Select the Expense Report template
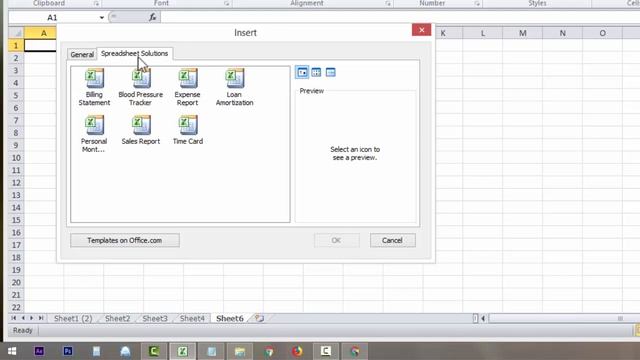Image resolution: width=640 pixels, height=360 pixels. pos(187,87)
